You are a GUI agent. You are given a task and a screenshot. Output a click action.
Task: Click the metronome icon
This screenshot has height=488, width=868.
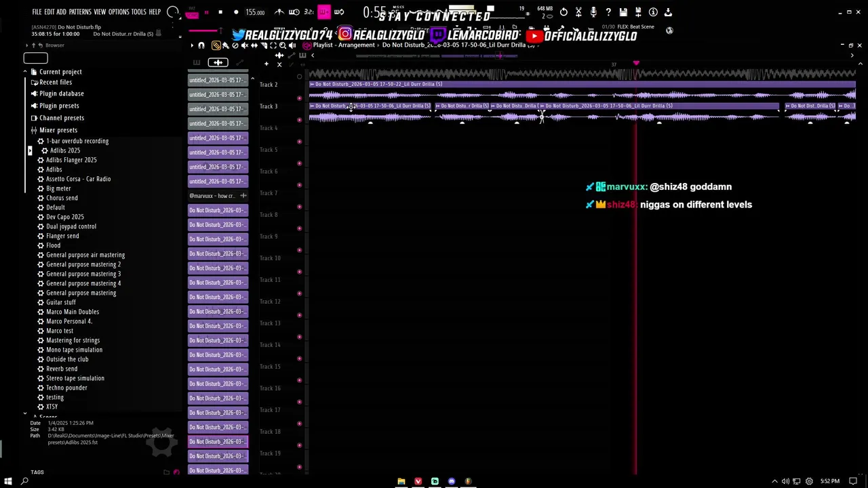pos(279,12)
